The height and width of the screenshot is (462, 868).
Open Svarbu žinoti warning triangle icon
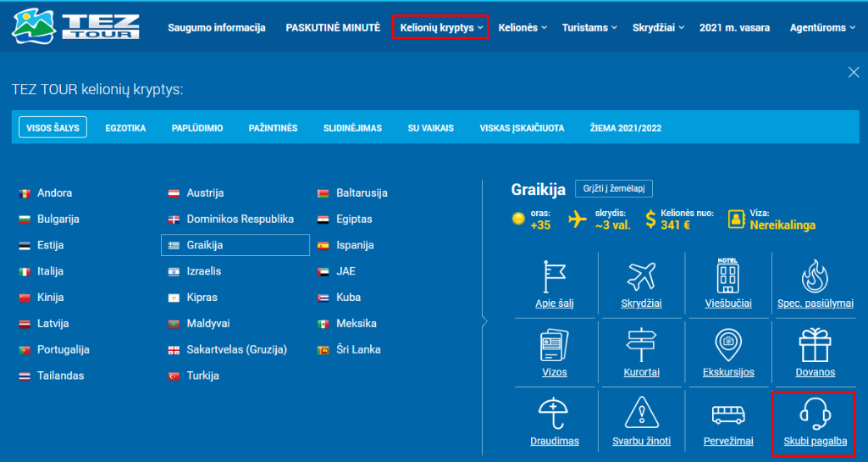641,413
